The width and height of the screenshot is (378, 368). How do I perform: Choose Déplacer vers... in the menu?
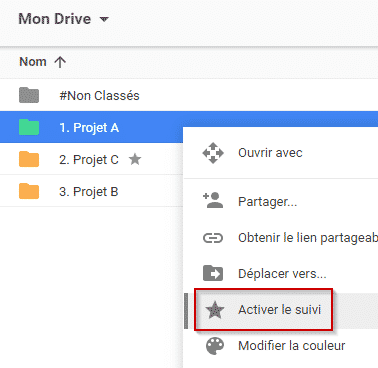281,274
